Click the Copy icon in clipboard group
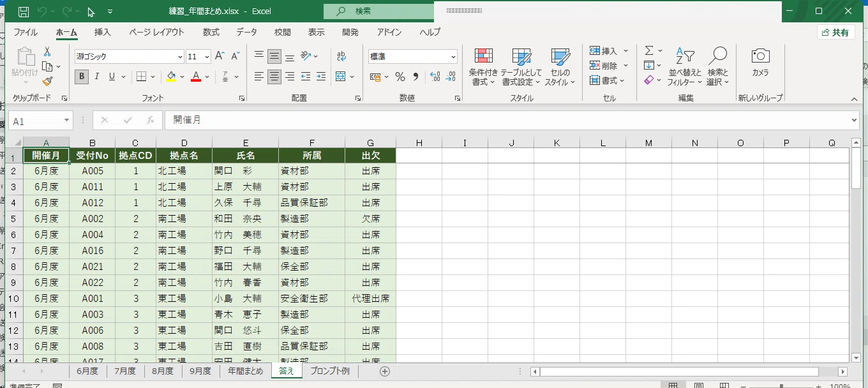Screen dimensions: 868x388 pyautogui.click(x=47, y=66)
